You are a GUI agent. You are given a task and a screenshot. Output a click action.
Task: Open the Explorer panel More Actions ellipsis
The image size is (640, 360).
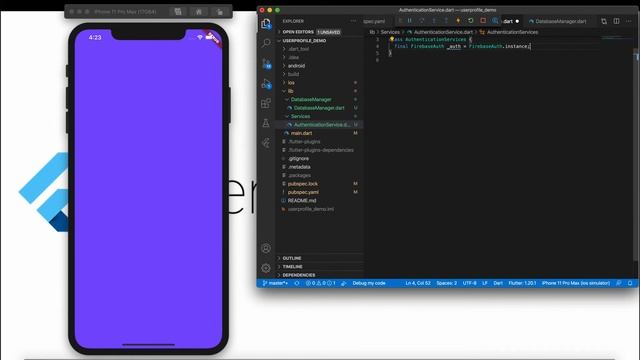(x=353, y=21)
